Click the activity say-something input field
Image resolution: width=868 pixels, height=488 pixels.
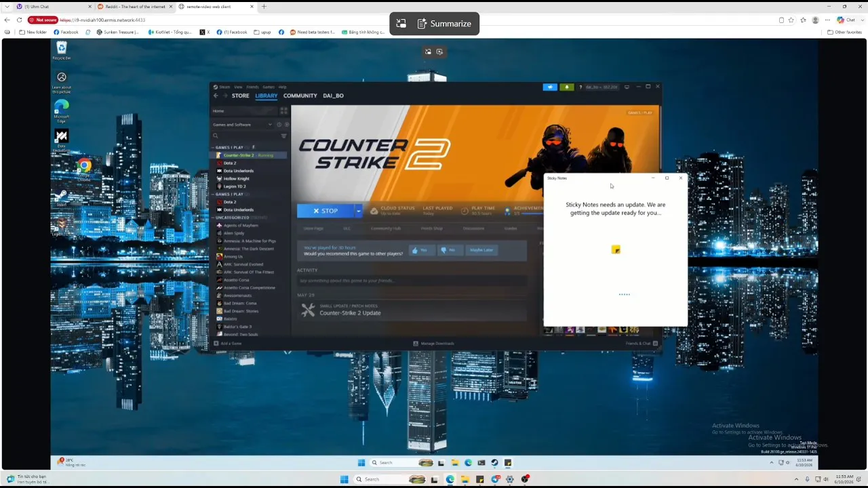pos(411,281)
